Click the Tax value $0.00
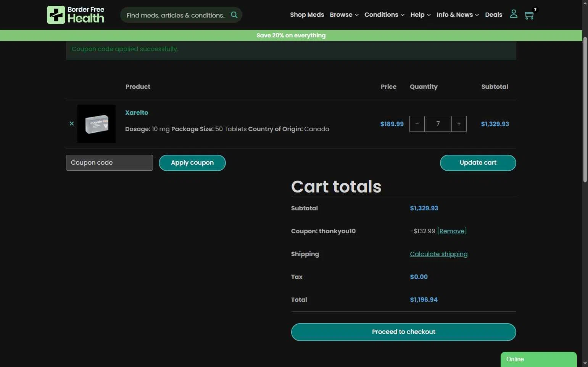Viewport: 588px width, 367px height. pos(419,277)
